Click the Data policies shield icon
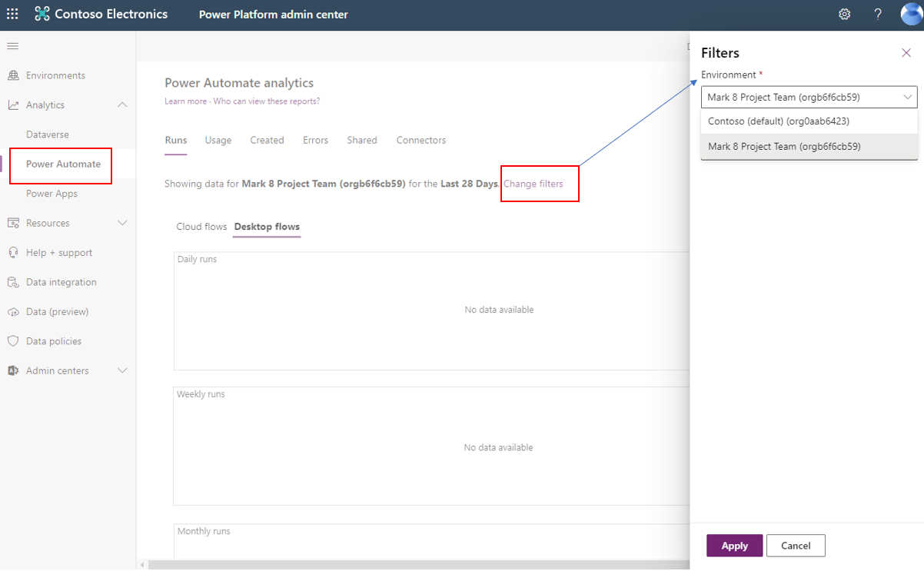The image size is (924, 571). point(13,341)
